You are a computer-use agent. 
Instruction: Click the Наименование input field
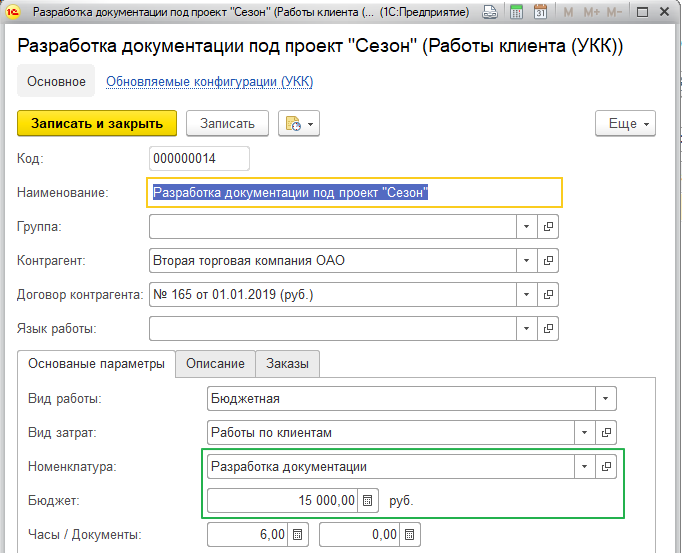tap(354, 192)
